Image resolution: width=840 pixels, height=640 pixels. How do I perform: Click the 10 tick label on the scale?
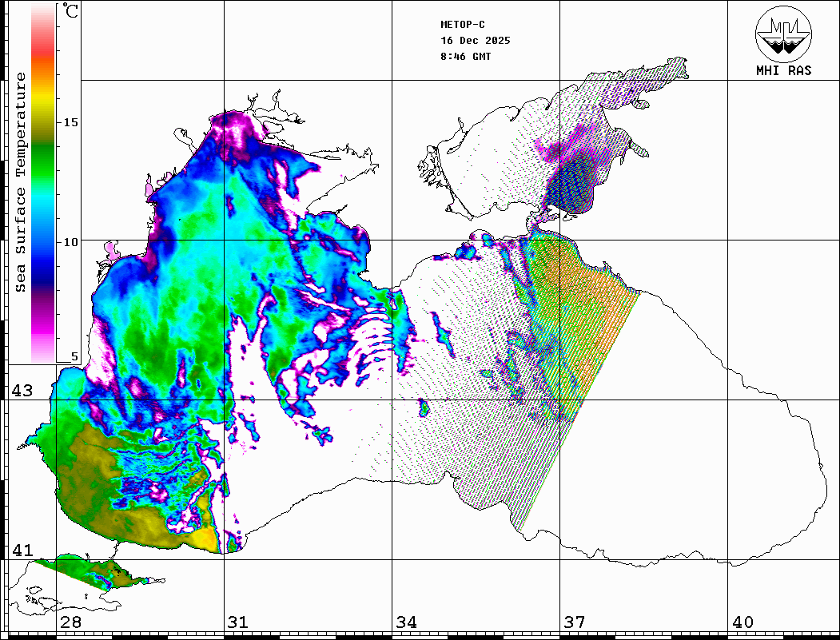point(70,241)
